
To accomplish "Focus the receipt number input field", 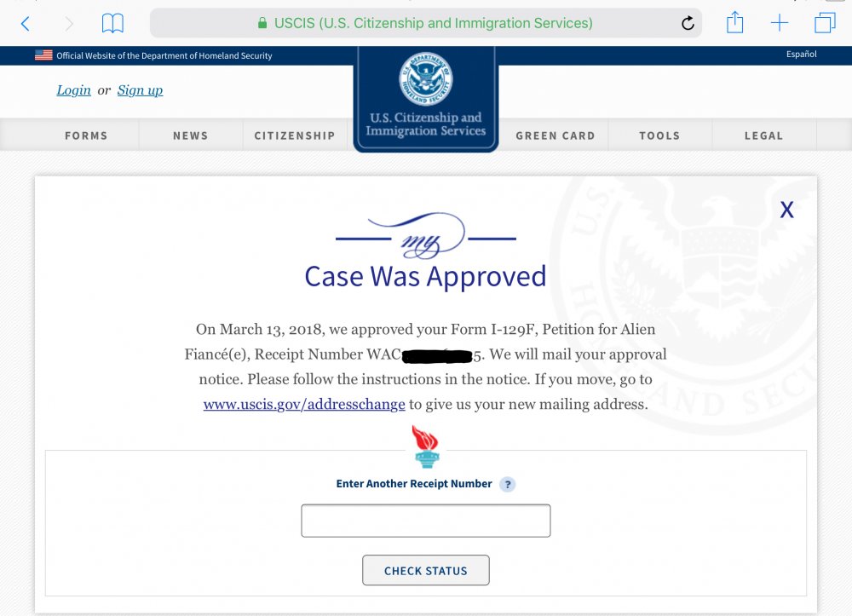I will (x=425, y=521).
